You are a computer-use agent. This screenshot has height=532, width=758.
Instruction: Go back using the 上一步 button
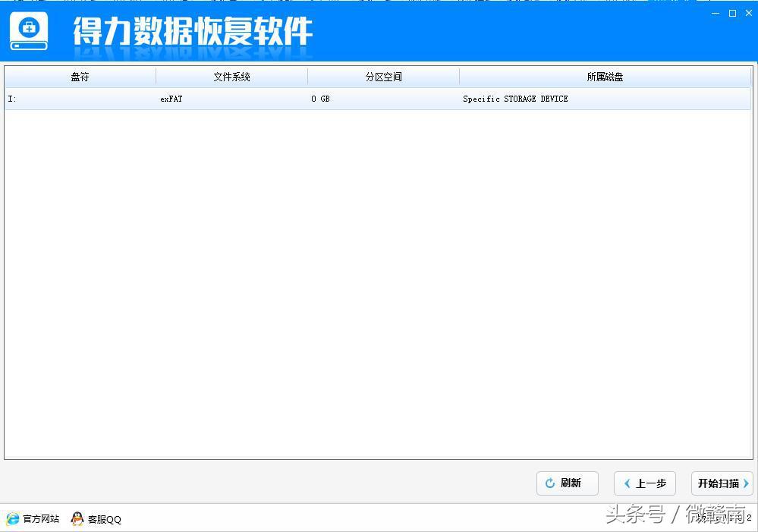pyautogui.click(x=644, y=483)
